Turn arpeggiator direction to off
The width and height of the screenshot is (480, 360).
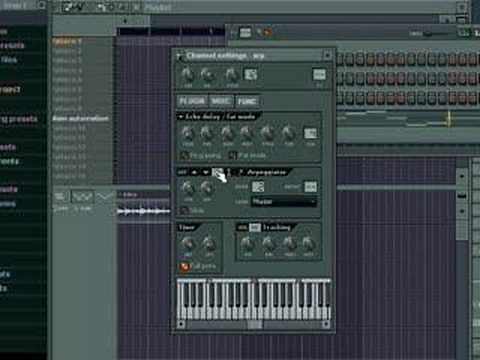click(183, 172)
